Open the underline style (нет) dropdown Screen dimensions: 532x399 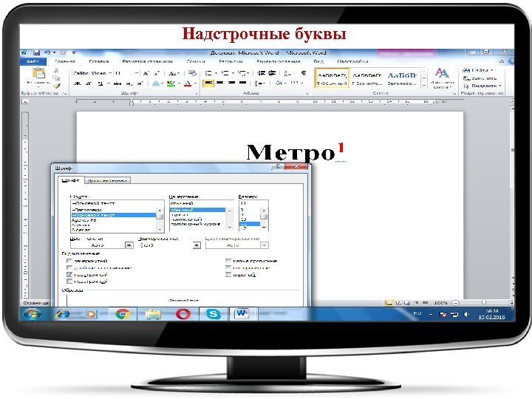[x=197, y=245]
